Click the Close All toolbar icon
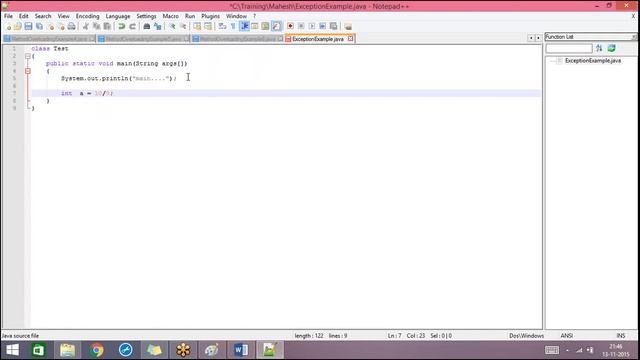This screenshot has width=640, height=360. tap(61, 27)
